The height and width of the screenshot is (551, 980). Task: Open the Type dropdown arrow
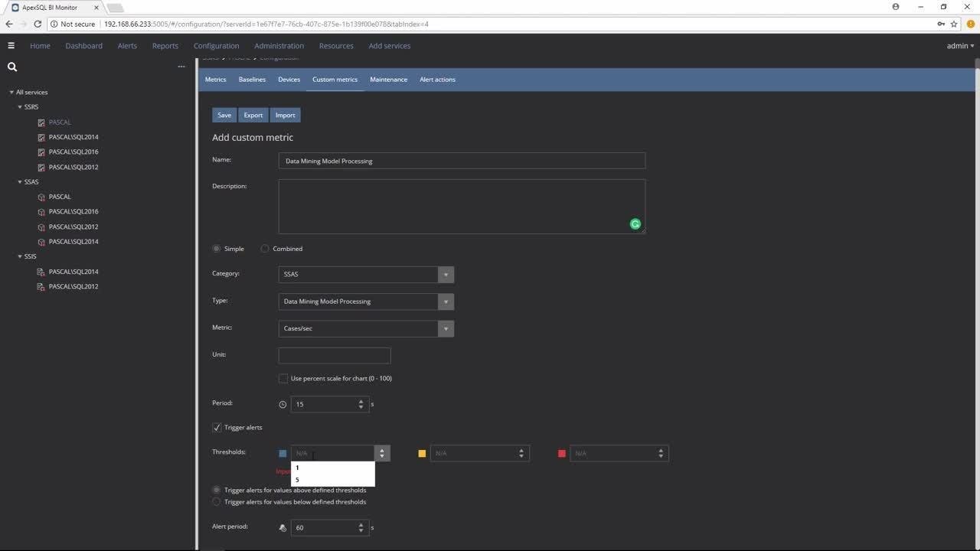[446, 302]
